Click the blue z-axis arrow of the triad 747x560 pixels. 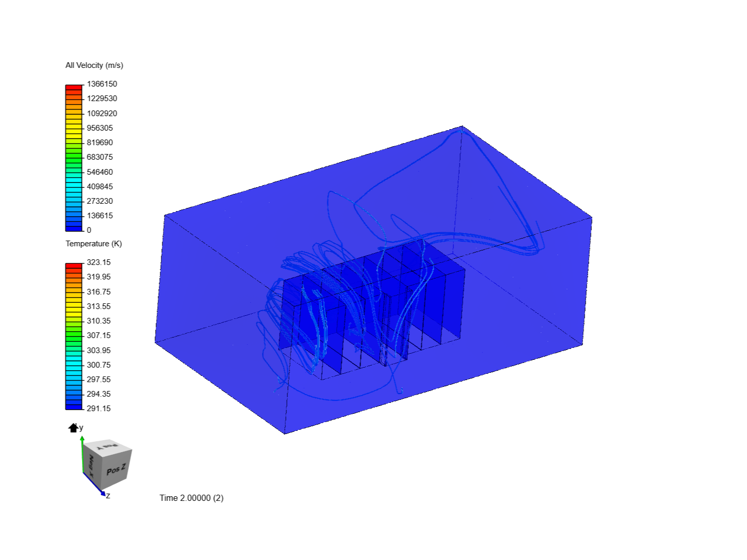[x=94, y=484]
